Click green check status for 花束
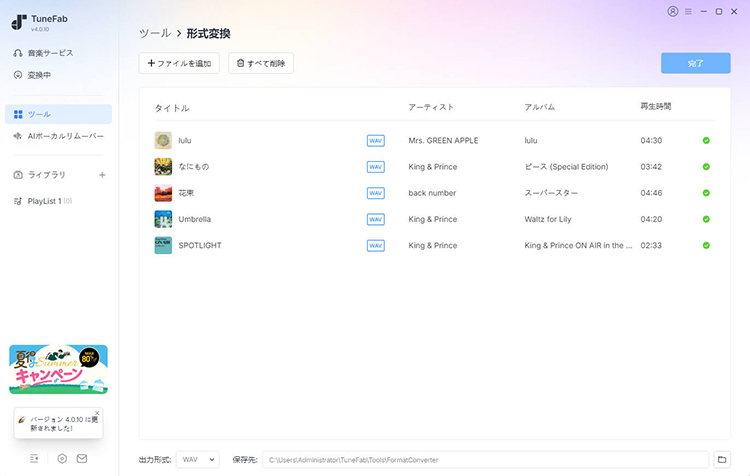750x476 pixels. coord(706,193)
